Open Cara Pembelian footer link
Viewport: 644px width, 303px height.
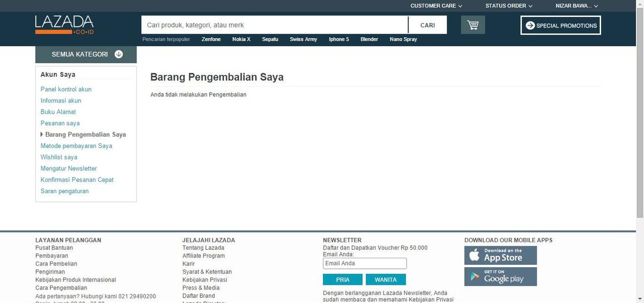[56, 264]
